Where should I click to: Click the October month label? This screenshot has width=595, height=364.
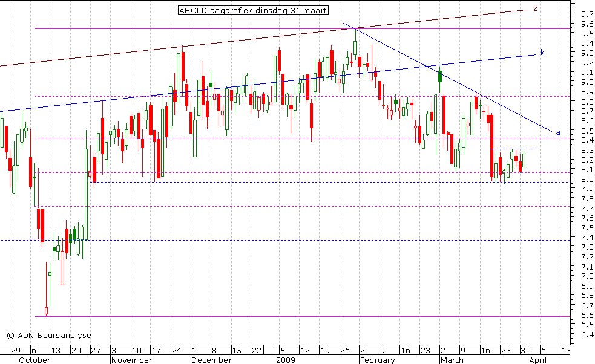click(35, 360)
